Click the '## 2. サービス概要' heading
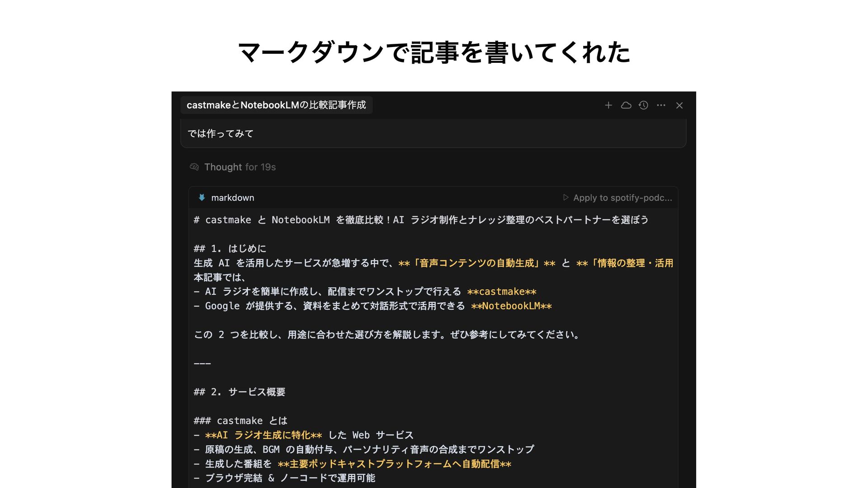This screenshot has height=488, width=868. [x=239, y=392]
